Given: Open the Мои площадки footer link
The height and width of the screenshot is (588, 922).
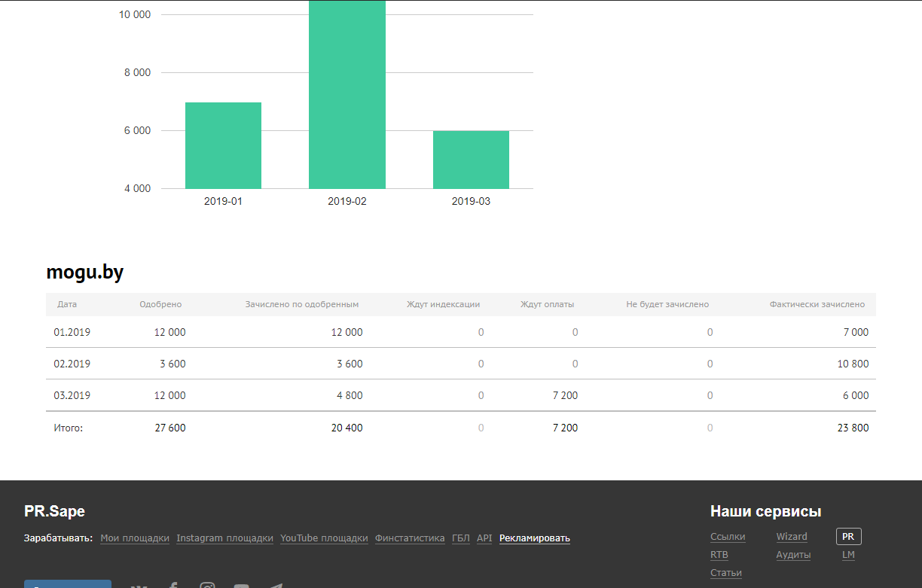Looking at the screenshot, I should (x=135, y=538).
